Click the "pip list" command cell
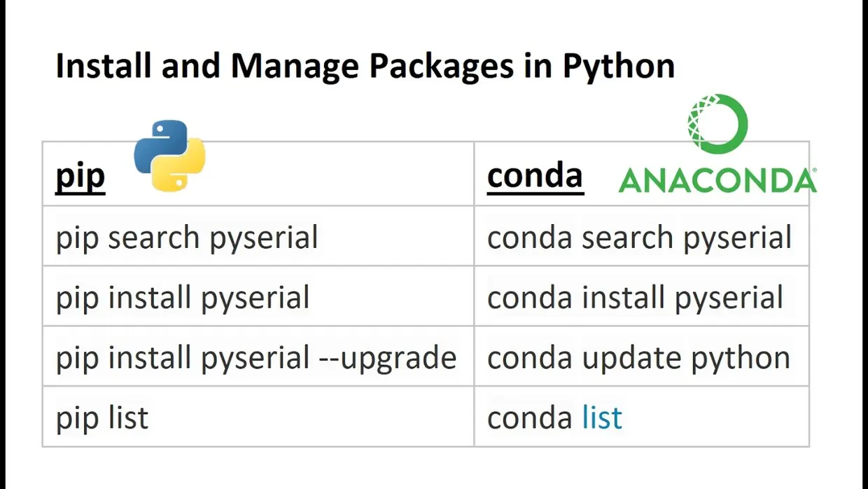 [102, 418]
